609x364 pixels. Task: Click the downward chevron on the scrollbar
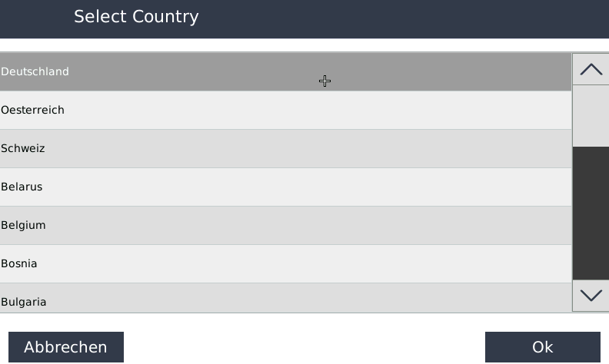click(x=591, y=296)
